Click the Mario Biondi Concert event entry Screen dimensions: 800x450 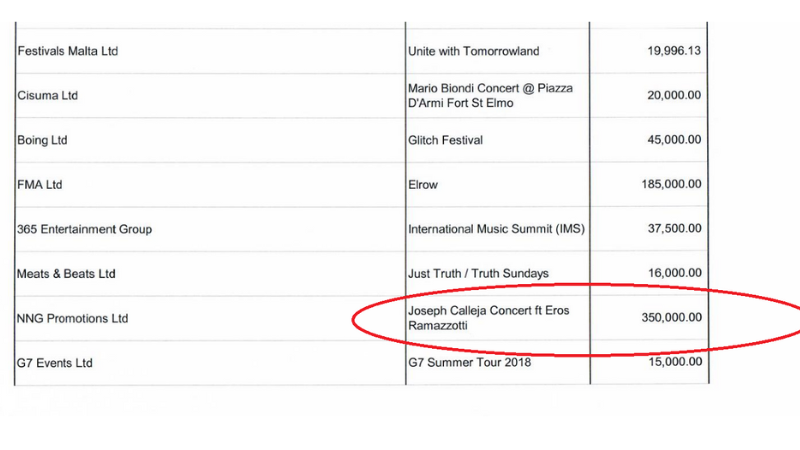(x=490, y=96)
